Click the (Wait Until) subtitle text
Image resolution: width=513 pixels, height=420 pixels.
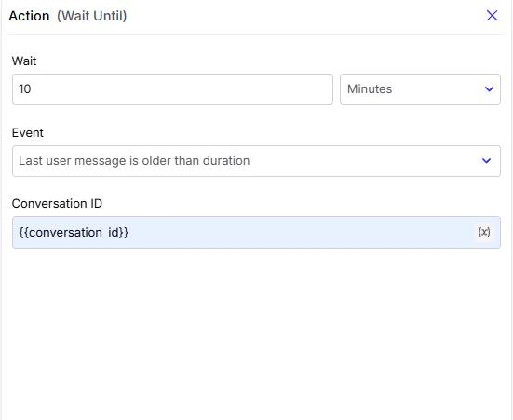pos(91,16)
